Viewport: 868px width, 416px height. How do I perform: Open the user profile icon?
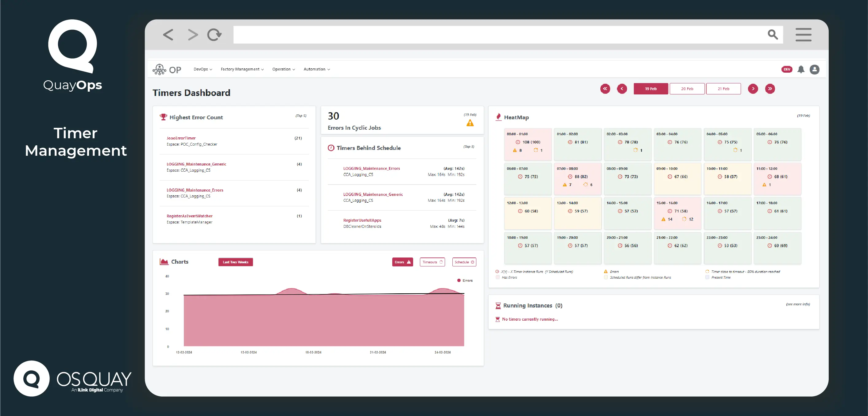pyautogui.click(x=815, y=69)
